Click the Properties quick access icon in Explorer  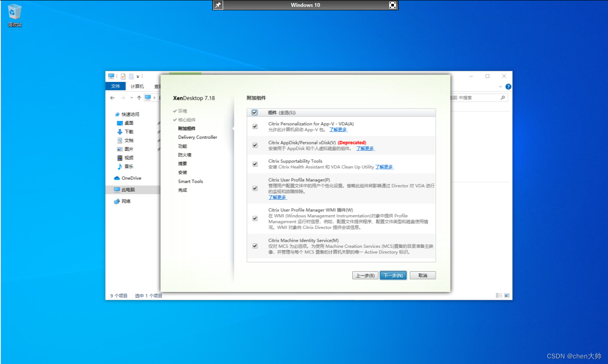pyautogui.click(x=123, y=76)
